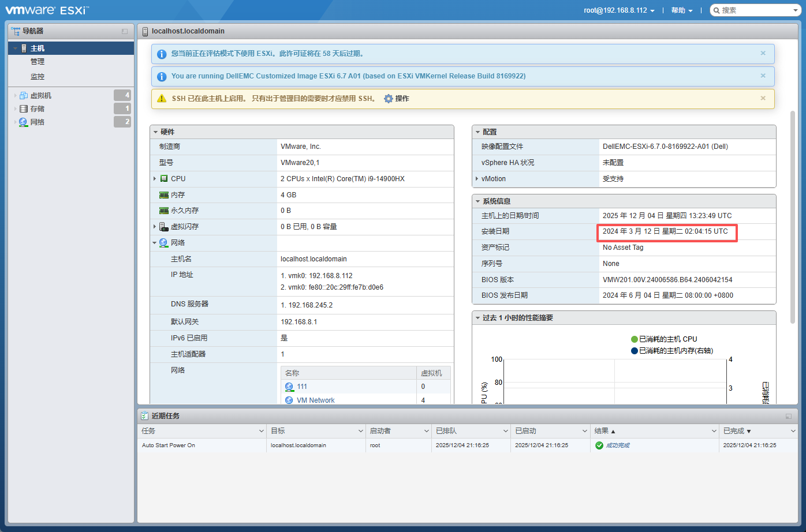Click the 永久内存 persistent memory icon
The width and height of the screenshot is (806, 532).
[164, 211]
